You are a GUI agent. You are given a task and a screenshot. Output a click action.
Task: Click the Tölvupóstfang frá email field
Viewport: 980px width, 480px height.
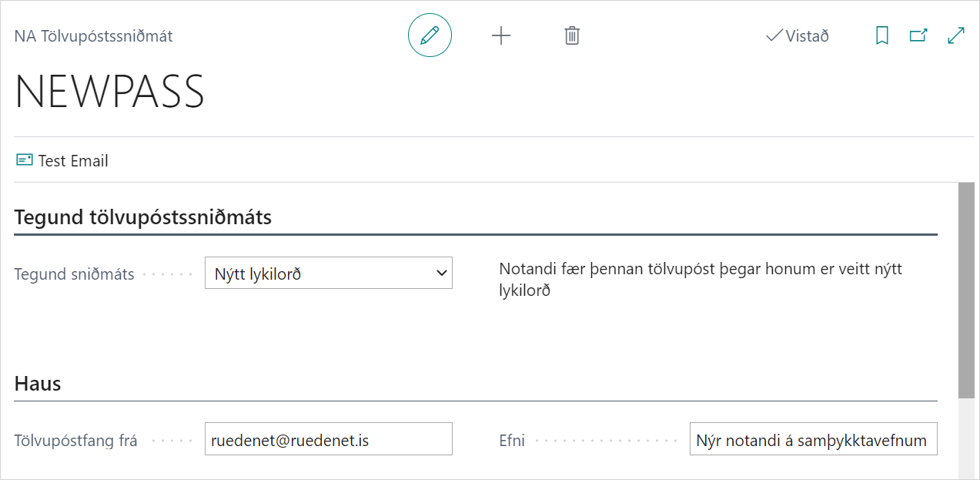(329, 439)
